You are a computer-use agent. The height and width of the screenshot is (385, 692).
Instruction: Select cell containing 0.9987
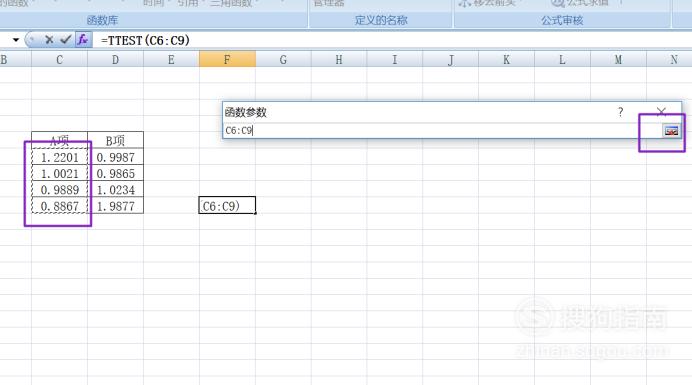[x=115, y=157]
